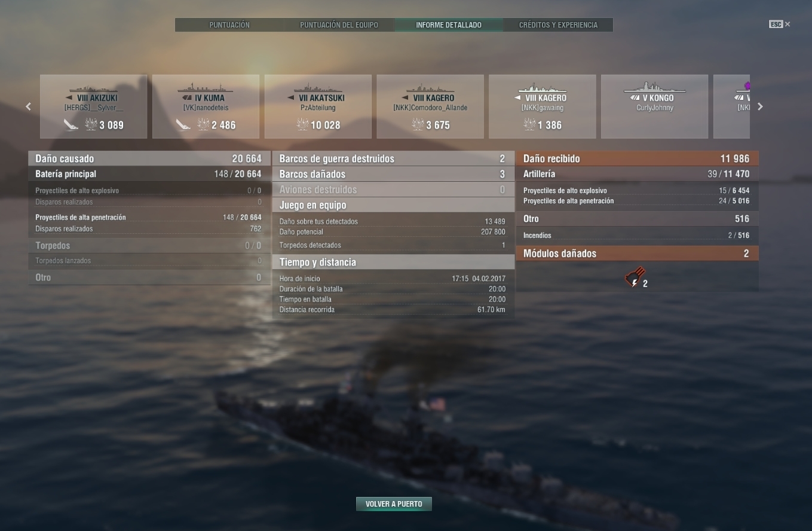The width and height of the screenshot is (812, 531).
Task: Switch to Puntuación del equipo tab
Action: [x=339, y=25]
